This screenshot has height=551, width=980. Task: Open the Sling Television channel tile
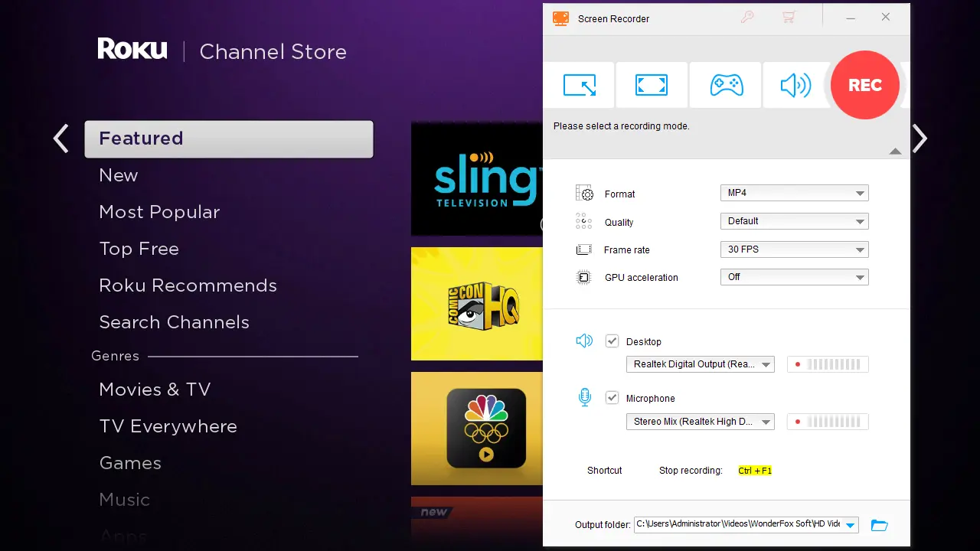point(477,178)
